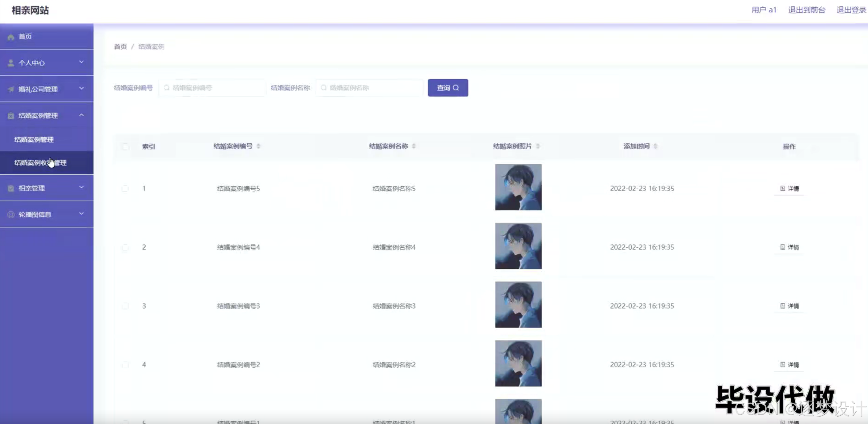The height and width of the screenshot is (424, 868).
Task: Open 详情 for row 结婚案例名称3
Action: click(789, 306)
